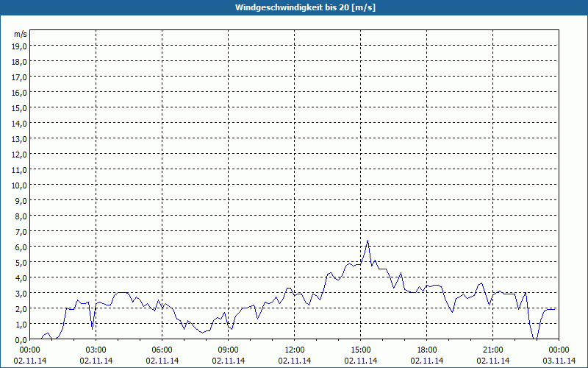Click the 03.11.14 date label
This screenshot has width=588, height=368.
tap(559, 361)
